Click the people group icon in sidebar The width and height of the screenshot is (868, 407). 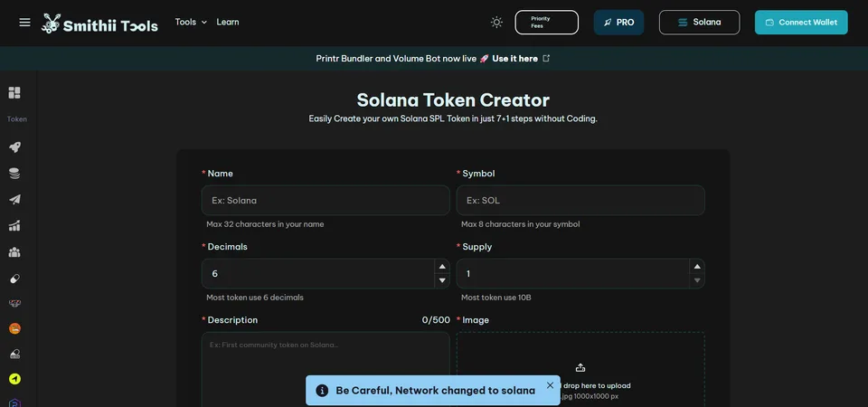pos(14,252)
